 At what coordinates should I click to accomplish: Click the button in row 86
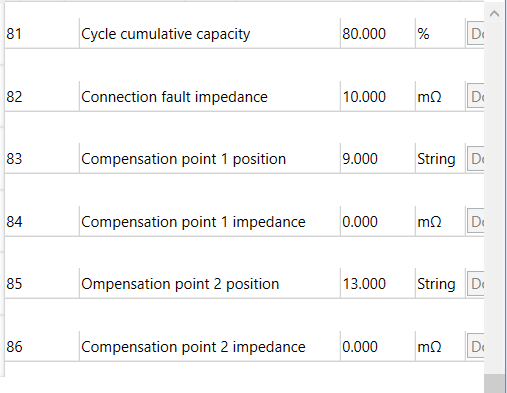pos(476,347)
